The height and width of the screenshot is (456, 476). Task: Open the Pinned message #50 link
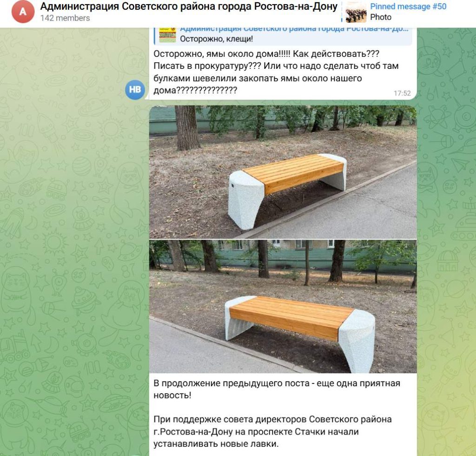point(408,7)
